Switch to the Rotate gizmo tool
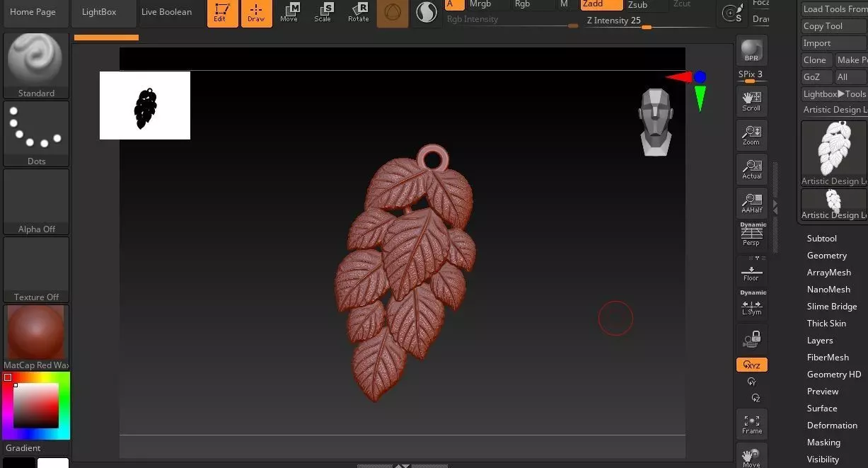Image resolution: width=868 pixels, height=468 pixels. pos(358,13)
